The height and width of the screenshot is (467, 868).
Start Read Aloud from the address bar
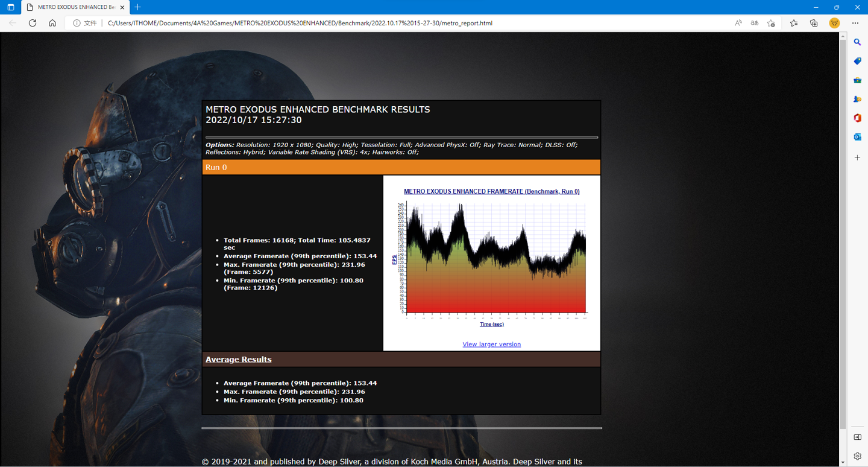coord(738,23)
